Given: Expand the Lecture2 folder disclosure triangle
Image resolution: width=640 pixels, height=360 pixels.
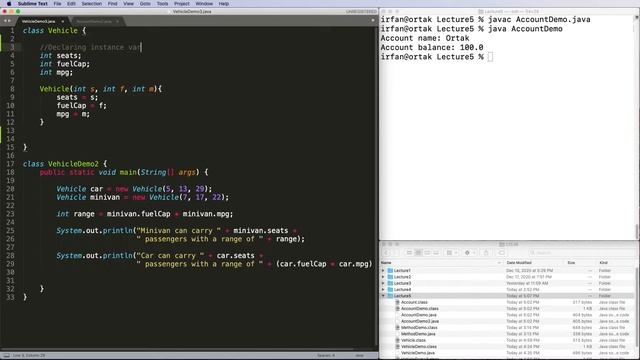Looking at the screenshot, I should coord(383,277).
